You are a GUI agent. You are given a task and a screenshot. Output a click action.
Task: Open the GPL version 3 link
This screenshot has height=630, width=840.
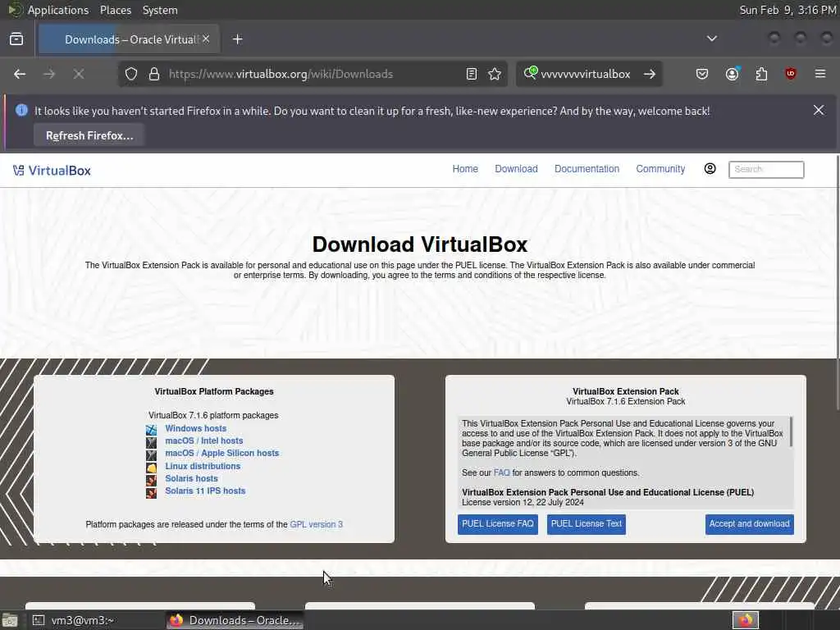316,524
